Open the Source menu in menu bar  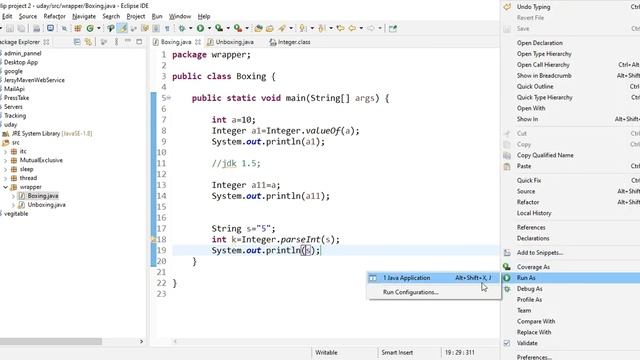[x=28, y=16]
